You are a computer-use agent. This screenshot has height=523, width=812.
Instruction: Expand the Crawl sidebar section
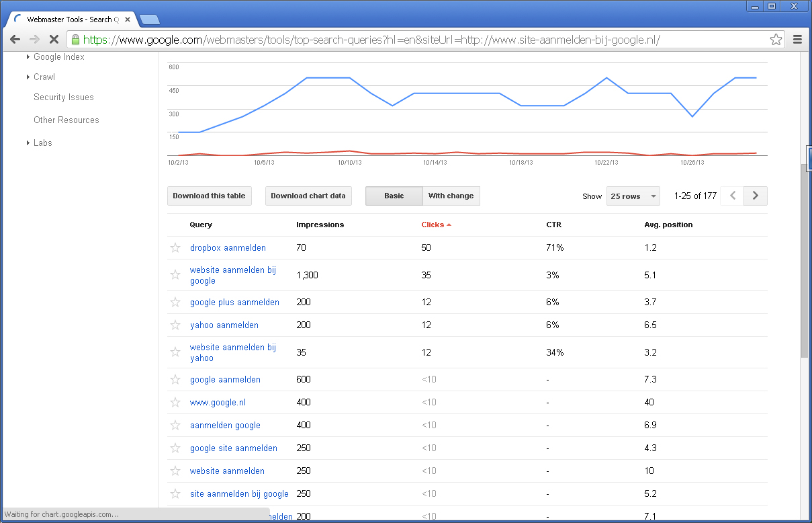(x=28, y=77)
